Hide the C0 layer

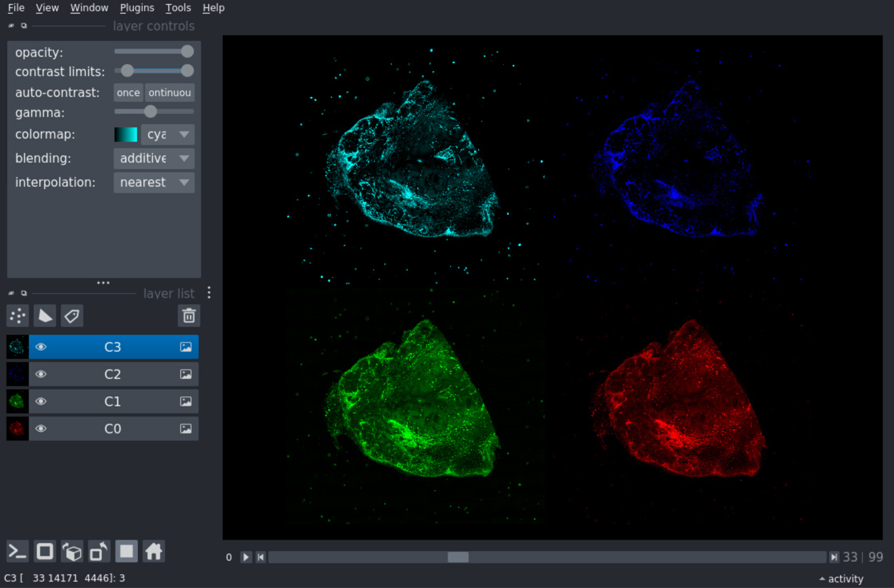click(41, 429)
